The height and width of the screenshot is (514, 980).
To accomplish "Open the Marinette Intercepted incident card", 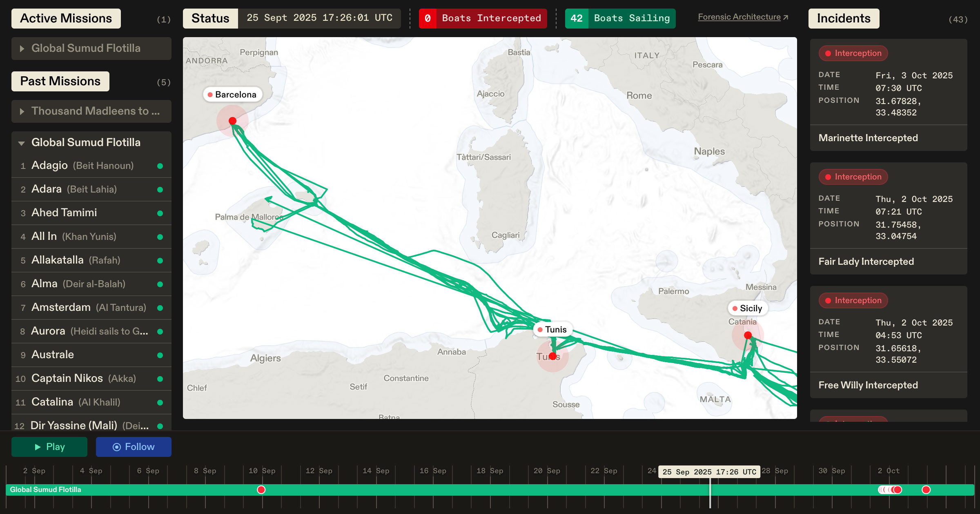I will pos(889,95).
